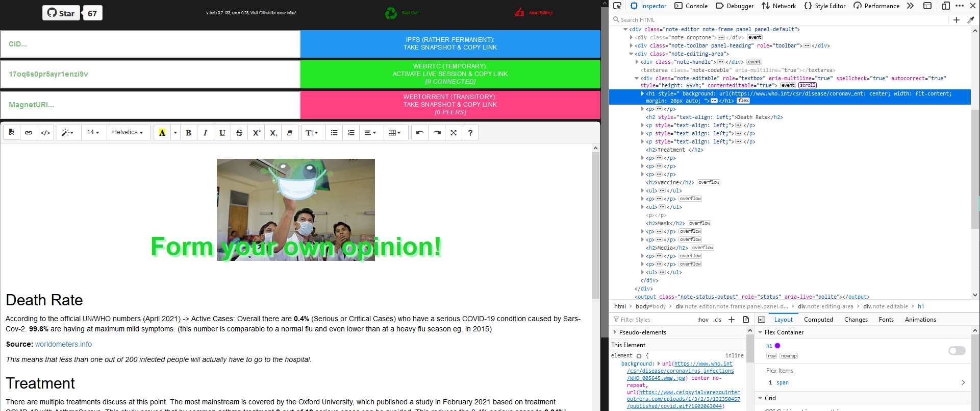Click the unordered bullet list icon
Viewport: 980px width, 411px height.
click(x=334, y=133)
